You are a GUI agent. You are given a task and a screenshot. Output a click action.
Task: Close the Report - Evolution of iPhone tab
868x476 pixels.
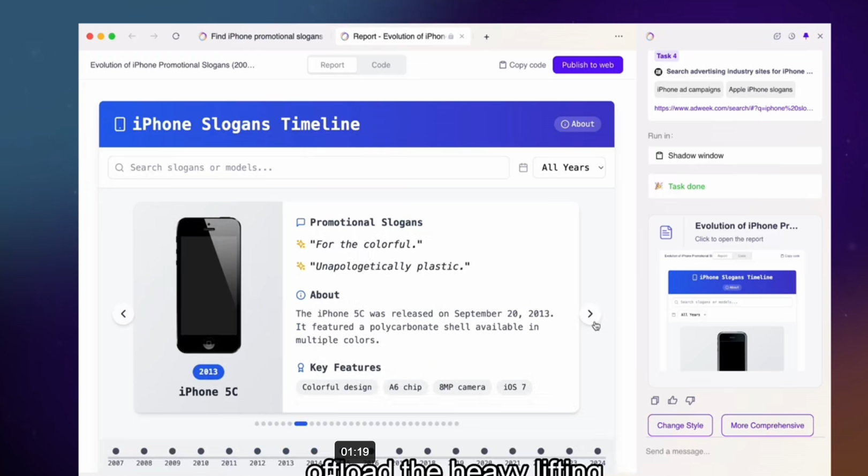[462, 36]
